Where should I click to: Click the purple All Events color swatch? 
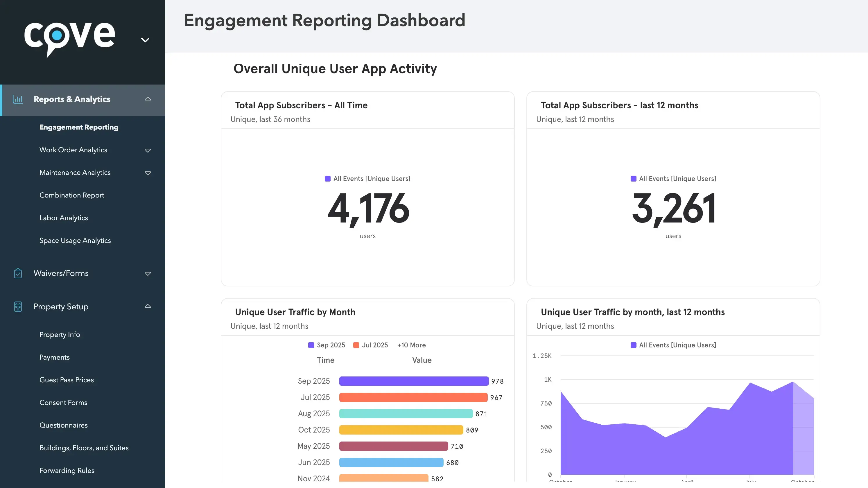pos(327,179)
